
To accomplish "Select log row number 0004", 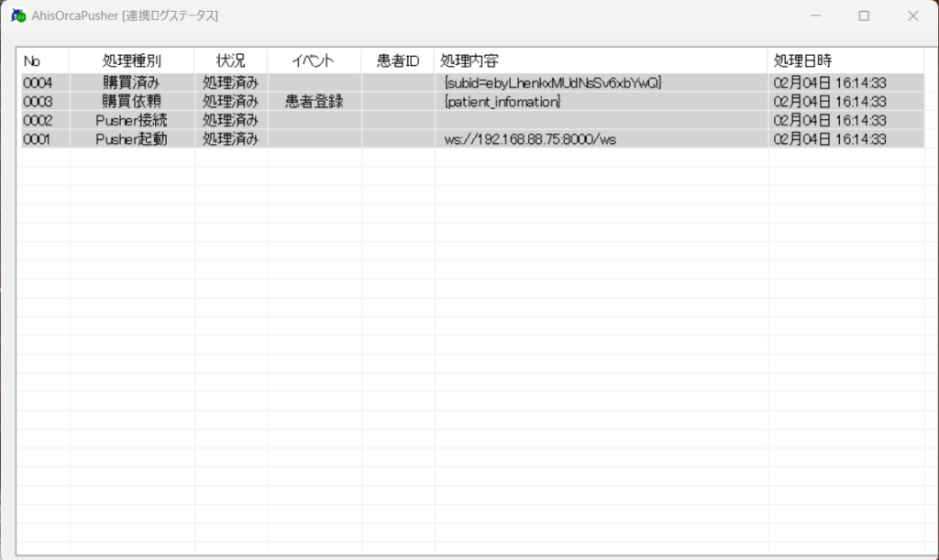I will (x=38, y=83).
